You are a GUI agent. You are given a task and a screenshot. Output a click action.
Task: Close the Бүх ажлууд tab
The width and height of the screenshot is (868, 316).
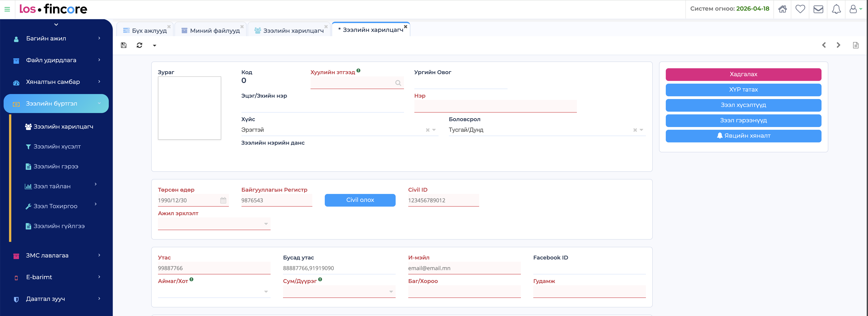pos(169,27)
